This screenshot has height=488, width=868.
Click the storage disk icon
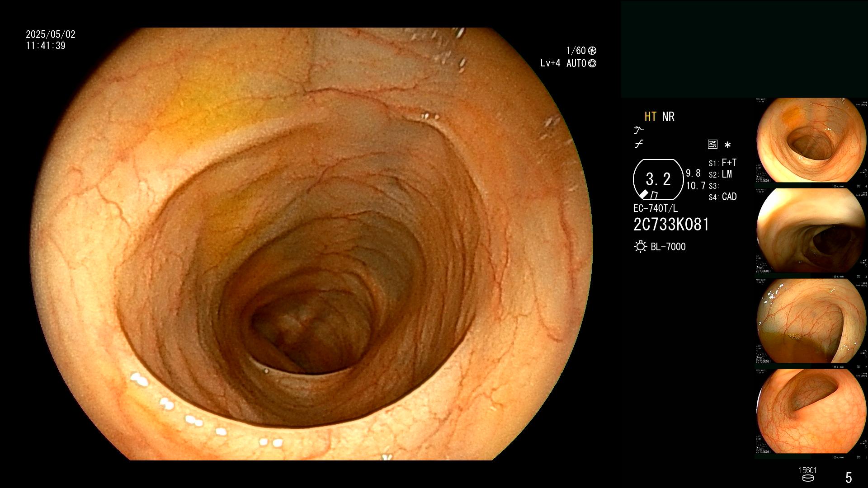[x=808, y=478]
